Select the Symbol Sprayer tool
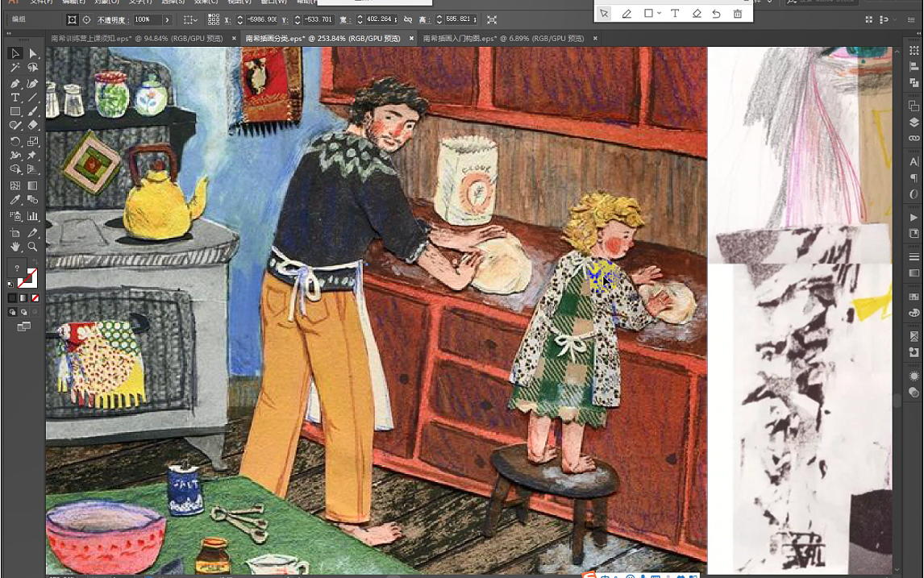The width and height of the screenshot is (924, 578). click(15, 216)
